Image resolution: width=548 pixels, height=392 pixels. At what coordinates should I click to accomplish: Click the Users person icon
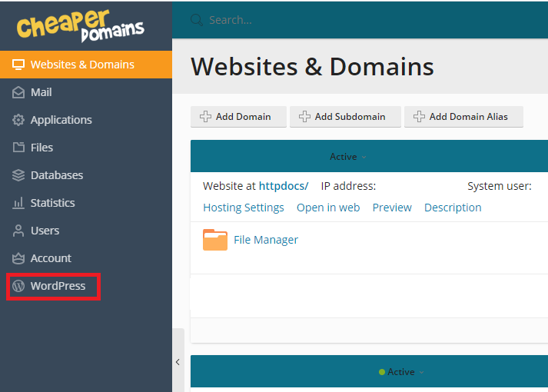[x=18, y=231]
